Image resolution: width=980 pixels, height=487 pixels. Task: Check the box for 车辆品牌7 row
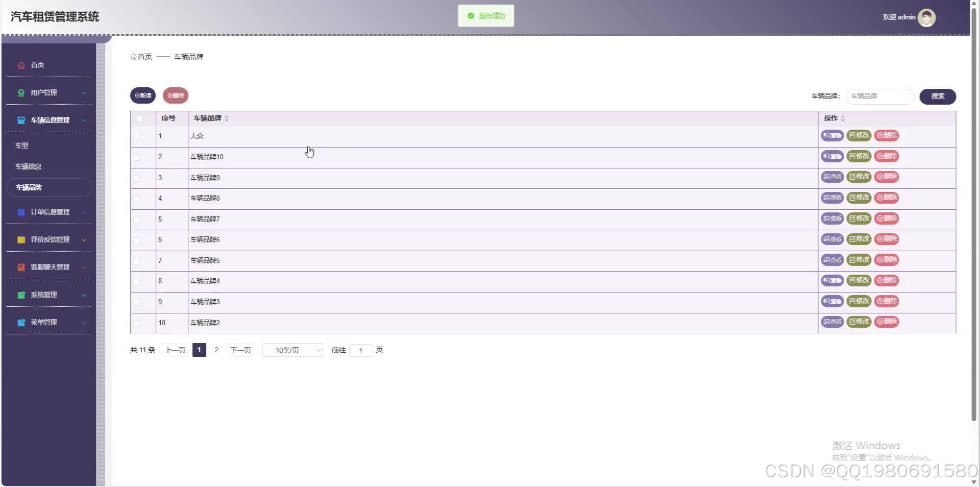point(136,220)
